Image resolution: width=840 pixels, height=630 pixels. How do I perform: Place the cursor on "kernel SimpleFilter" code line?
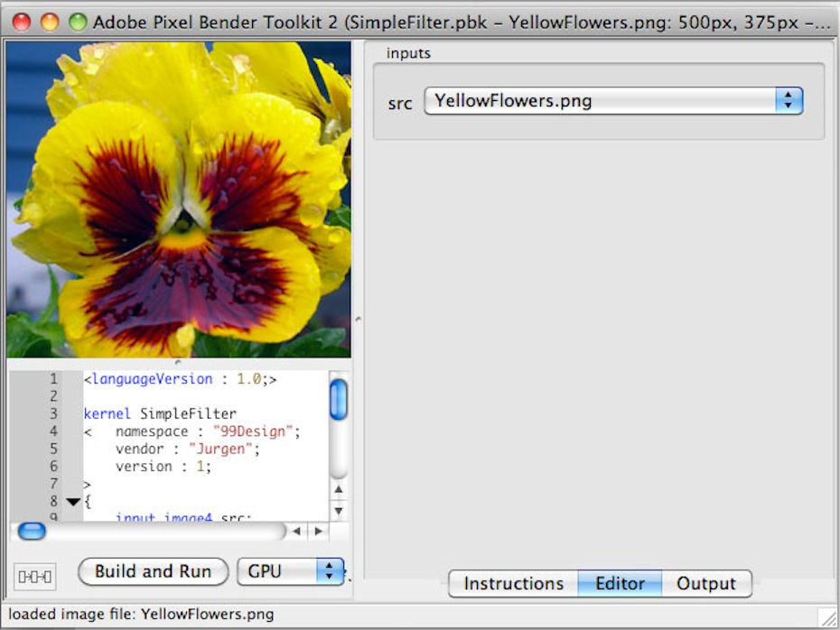point(160,414)
